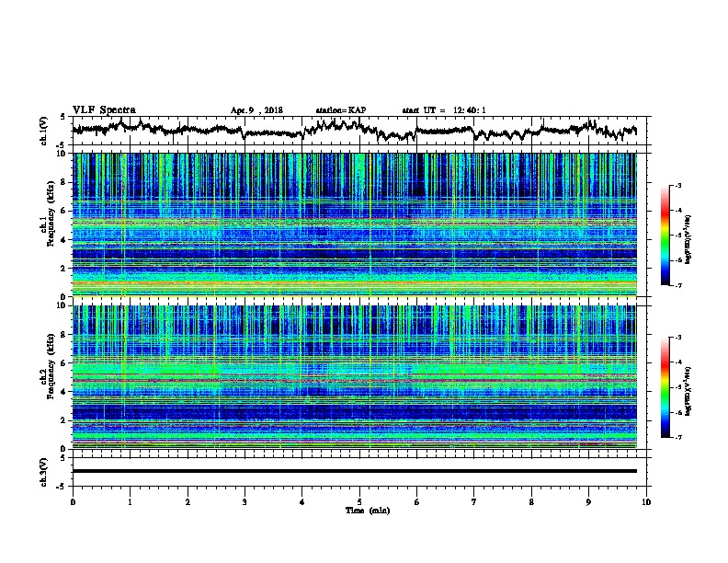Click time axis tick label "6"
Screen dimensions: 728x563
click(x=417, y=502)
